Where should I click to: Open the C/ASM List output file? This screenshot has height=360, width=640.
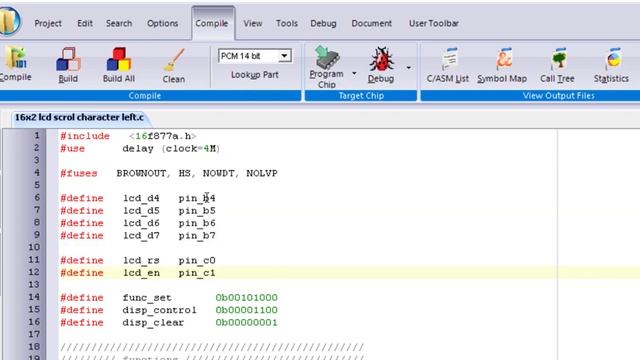tap(449, 59)
